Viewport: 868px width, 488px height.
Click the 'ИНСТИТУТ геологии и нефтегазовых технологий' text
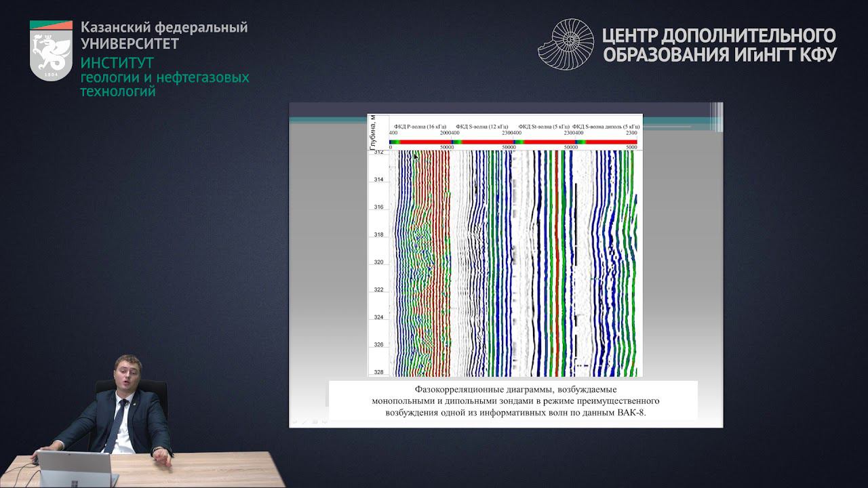165,77
